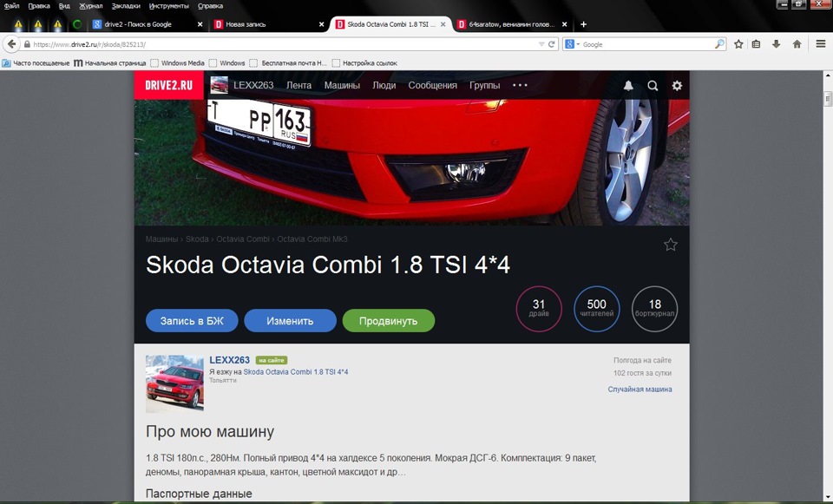Switch to the '64saratov' browser tab

[511, 23]
